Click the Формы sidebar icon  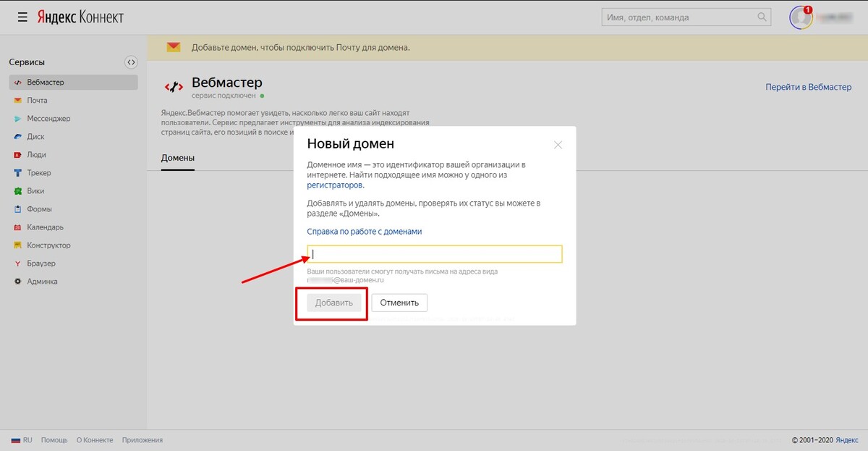click(18, 209)
